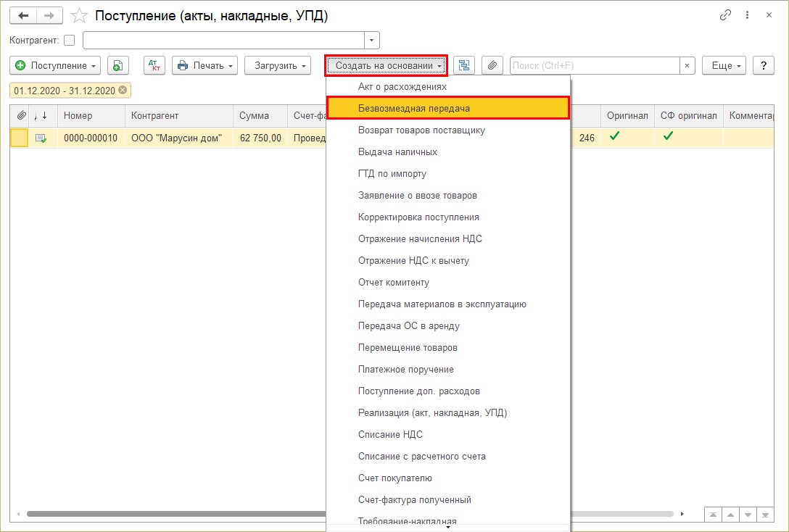The image size is (789, 532).
Task: Focus the Поиск (Ctrl+F) search field
Action: (x=595, y=65)
